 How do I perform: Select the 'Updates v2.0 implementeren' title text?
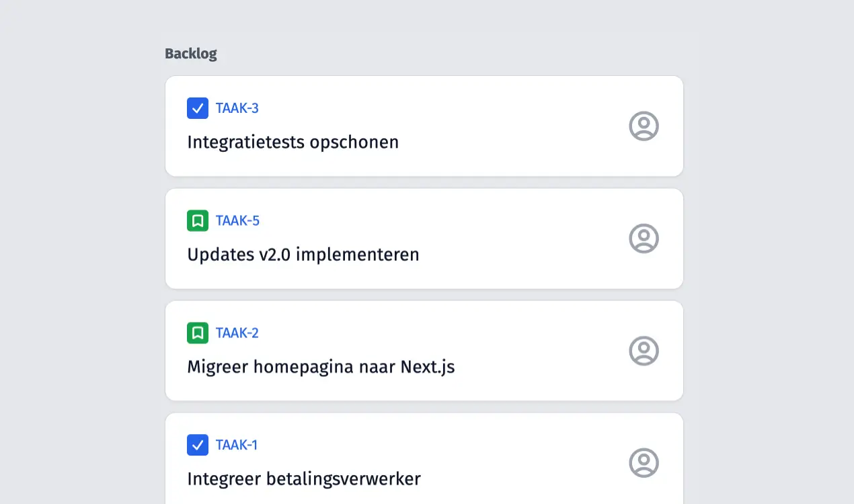[x=303, y=255]
